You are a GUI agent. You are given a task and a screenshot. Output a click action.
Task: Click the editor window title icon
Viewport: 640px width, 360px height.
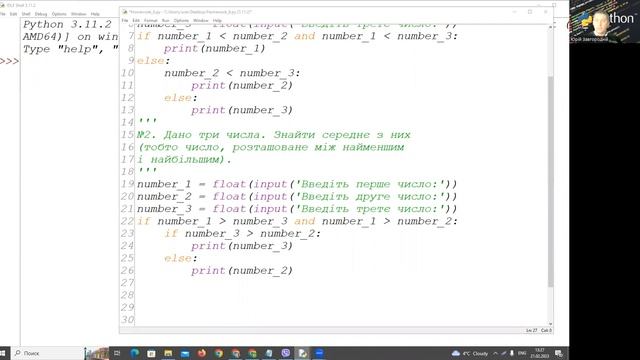[125, 12]
